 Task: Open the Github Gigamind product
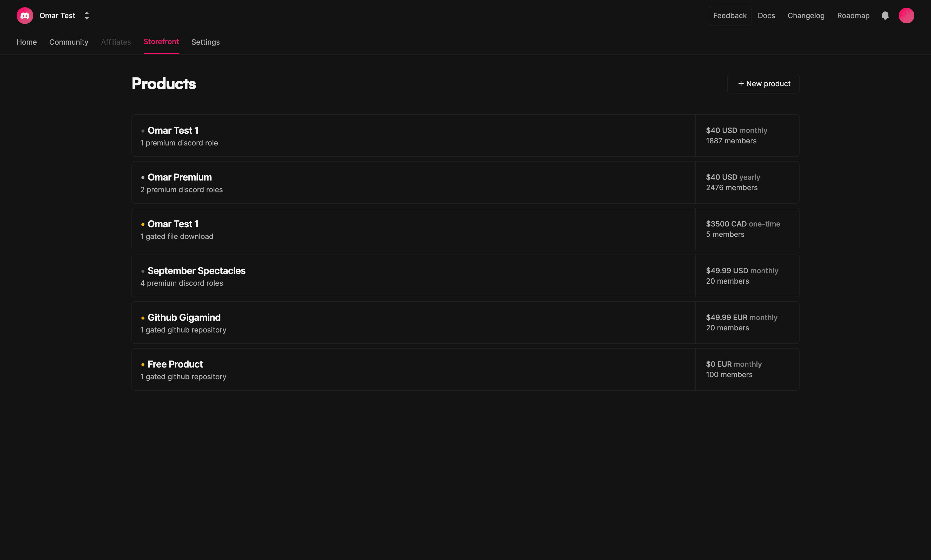(465, 323)
